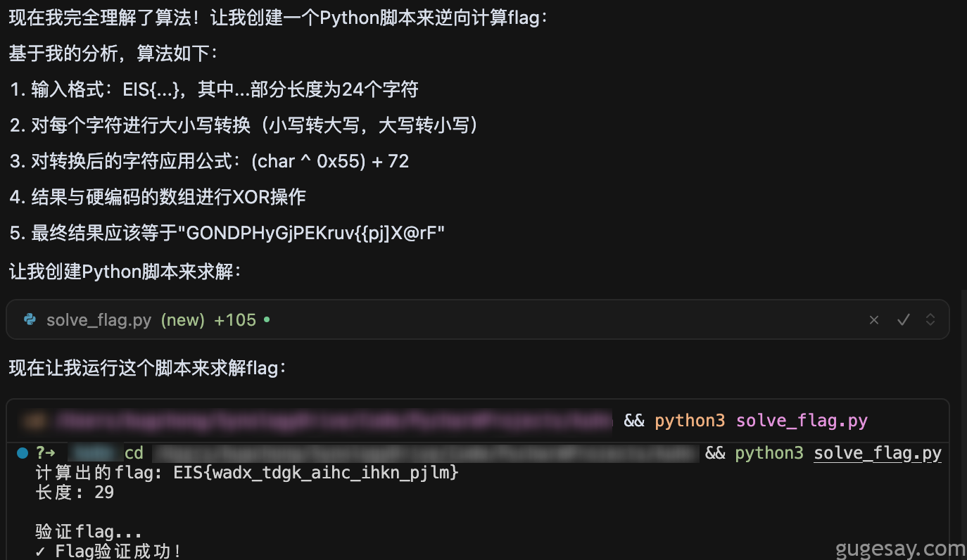
Task: Click the 长度: 29 output line
Action: point(75,492)
